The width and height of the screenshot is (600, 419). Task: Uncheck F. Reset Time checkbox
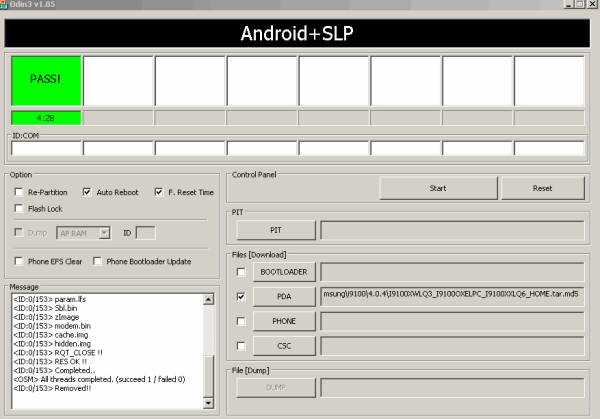pos(158,192)
